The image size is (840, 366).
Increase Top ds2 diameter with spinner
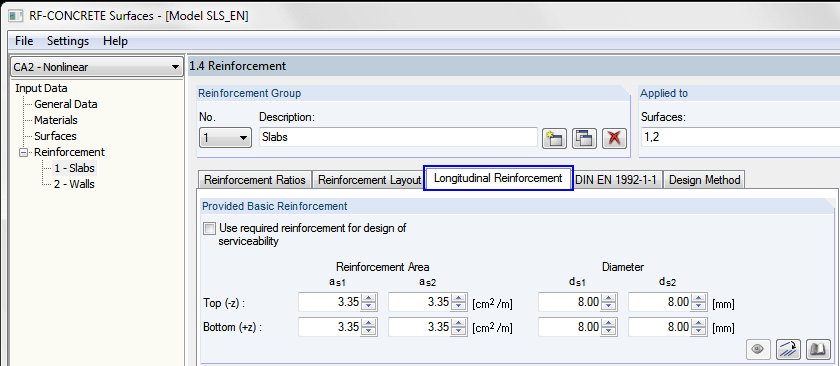point(698,298)
